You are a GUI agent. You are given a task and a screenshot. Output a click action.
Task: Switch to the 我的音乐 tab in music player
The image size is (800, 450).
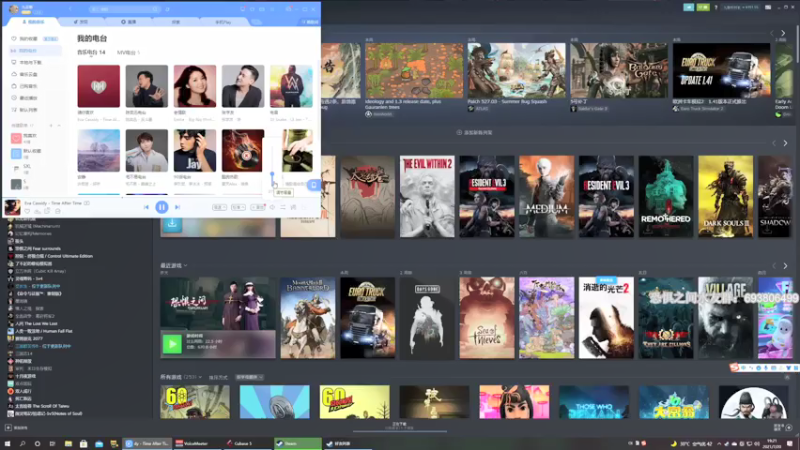tap(34, 22)
